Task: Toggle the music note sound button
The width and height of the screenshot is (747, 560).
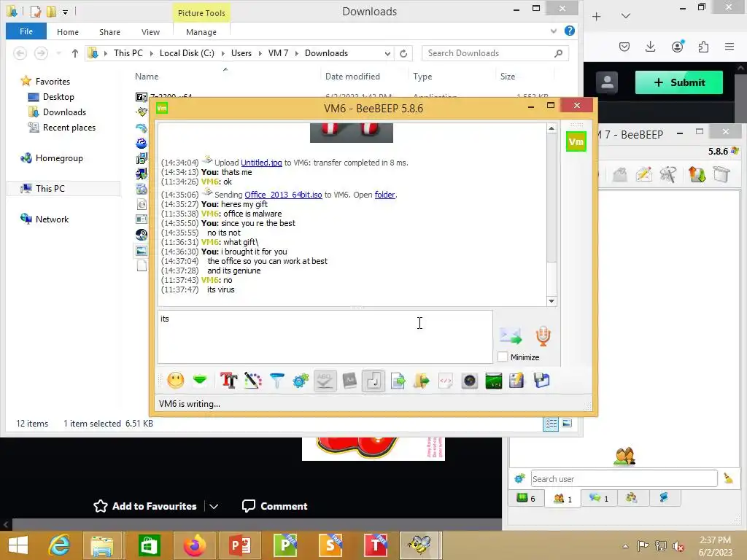Action: (x=373, y=381)
